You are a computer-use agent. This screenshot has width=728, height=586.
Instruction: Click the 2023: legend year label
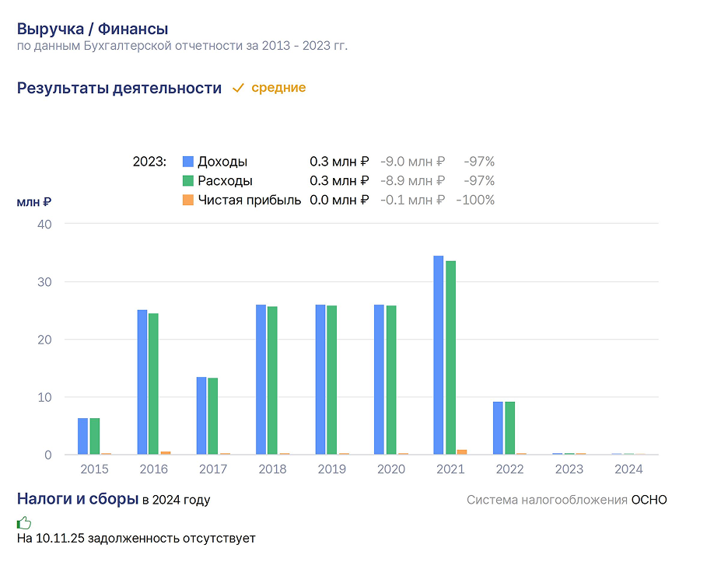tap(149, 162)
